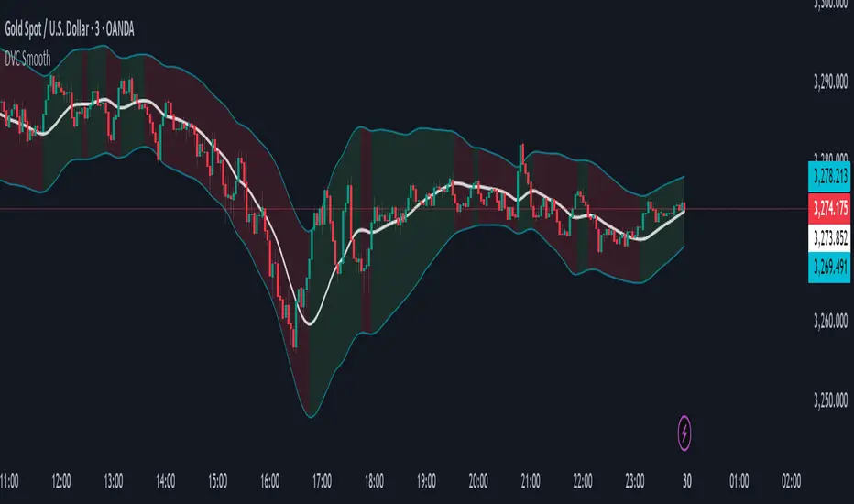Click the 23:00 time axis label
Image resolution: width=854 pixels, height=504 pixels.
pyautogui.click(x=634, y=481)
